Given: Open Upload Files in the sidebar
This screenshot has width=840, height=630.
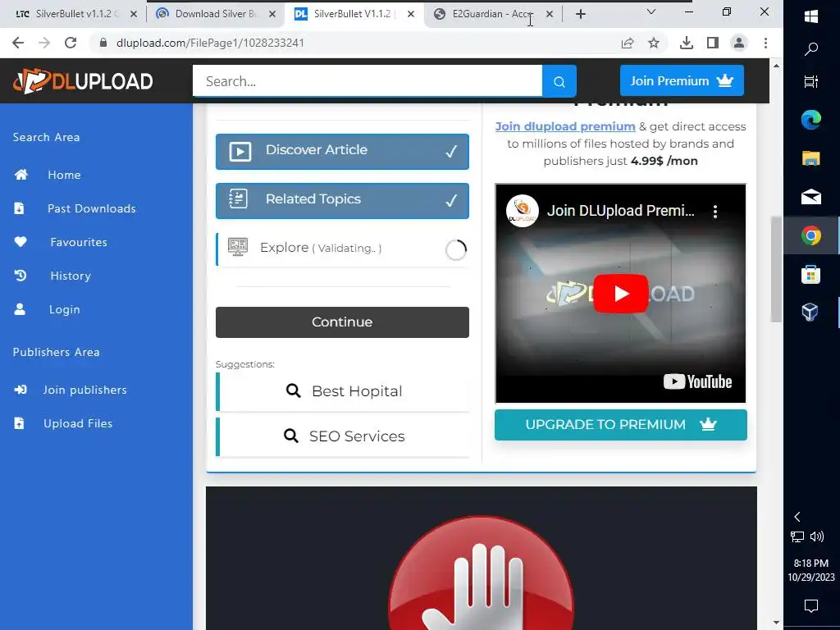Looking at the screenshot, I should 78,423.
